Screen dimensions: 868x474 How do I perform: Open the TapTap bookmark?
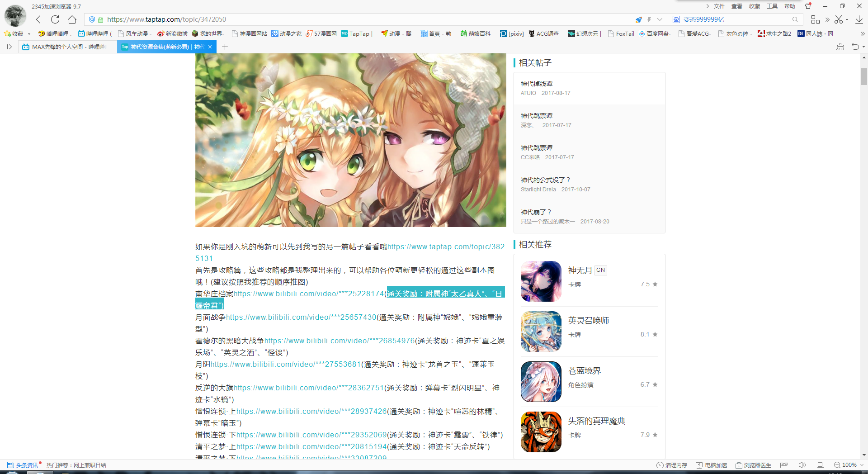[x=357, y=33]
